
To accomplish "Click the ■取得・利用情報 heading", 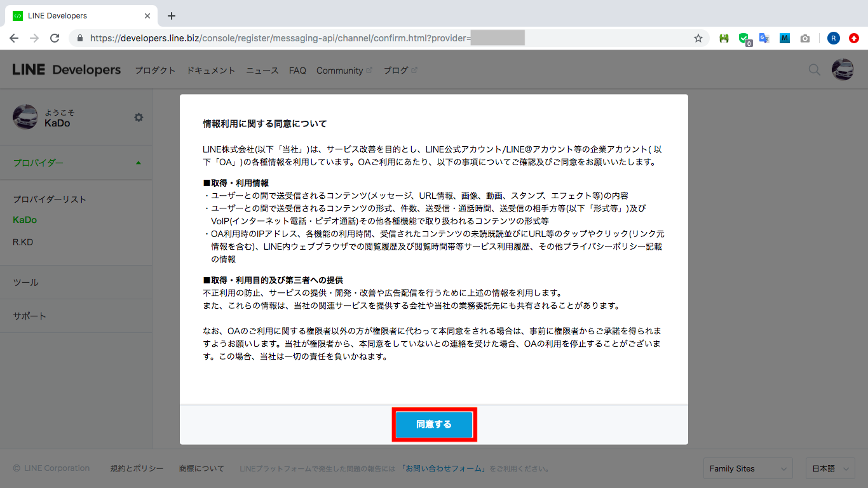I will [x=236, y=183].
